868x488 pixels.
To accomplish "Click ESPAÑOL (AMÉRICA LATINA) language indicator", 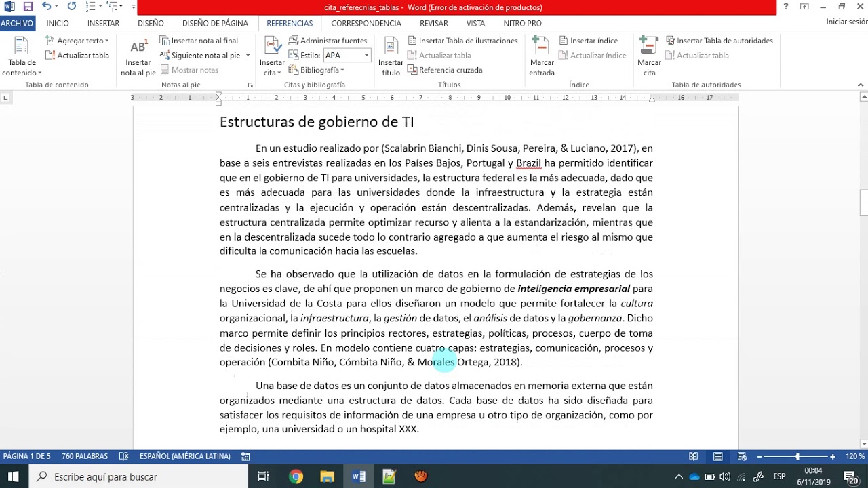I will tap(185, 457).
